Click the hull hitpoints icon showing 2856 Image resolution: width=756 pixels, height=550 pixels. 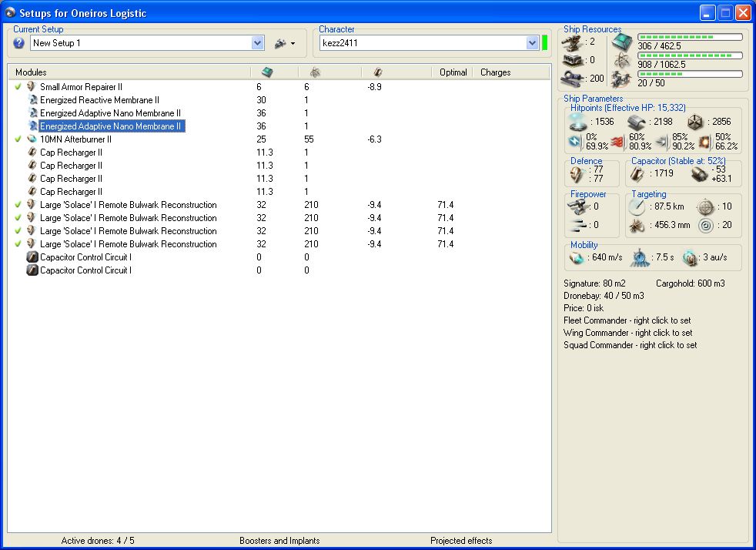[695, 122]
